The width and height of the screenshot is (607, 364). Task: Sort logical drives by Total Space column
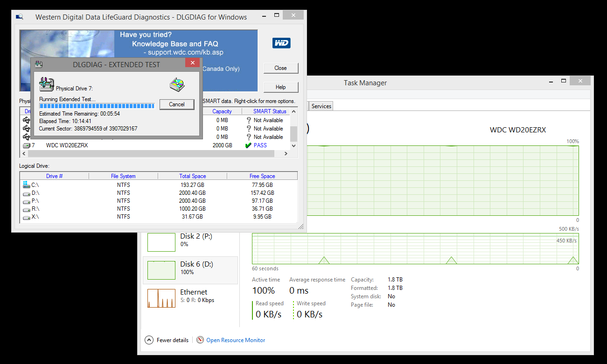tap(192, 176)
